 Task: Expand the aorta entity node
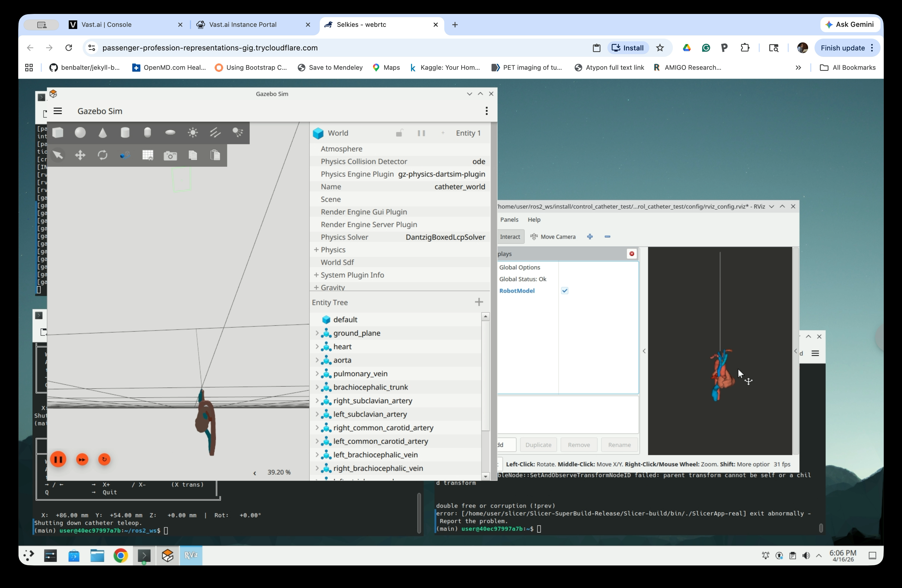pos(317,360)
